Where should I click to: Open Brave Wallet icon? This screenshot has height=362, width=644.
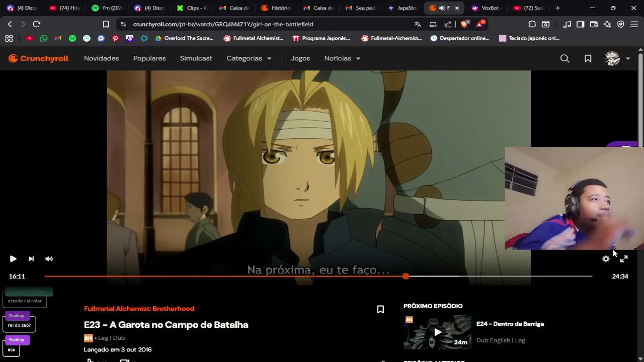click(594, 24)
